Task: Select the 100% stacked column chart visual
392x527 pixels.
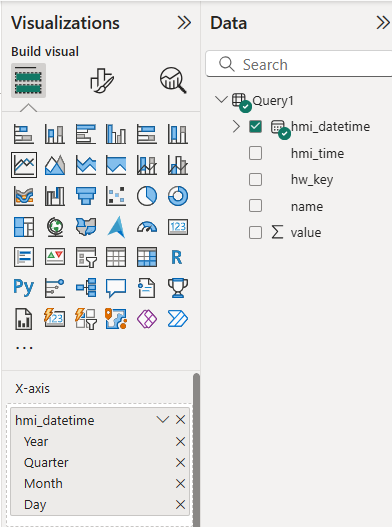Action: (x=178, y=134)
